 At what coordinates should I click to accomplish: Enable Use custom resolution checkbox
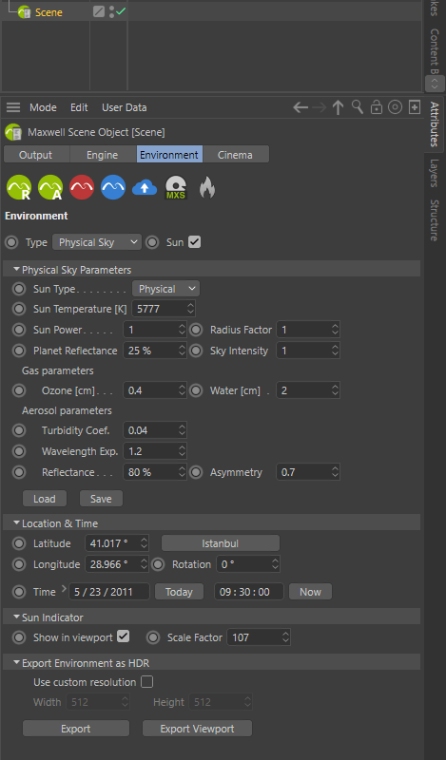click(x=147, y=682)
